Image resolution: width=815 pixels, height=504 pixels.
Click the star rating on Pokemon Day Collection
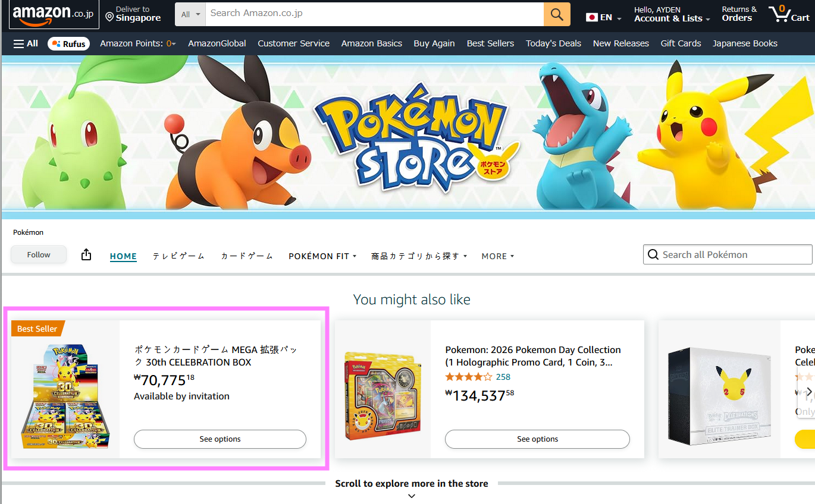click(x=469, y=377)
